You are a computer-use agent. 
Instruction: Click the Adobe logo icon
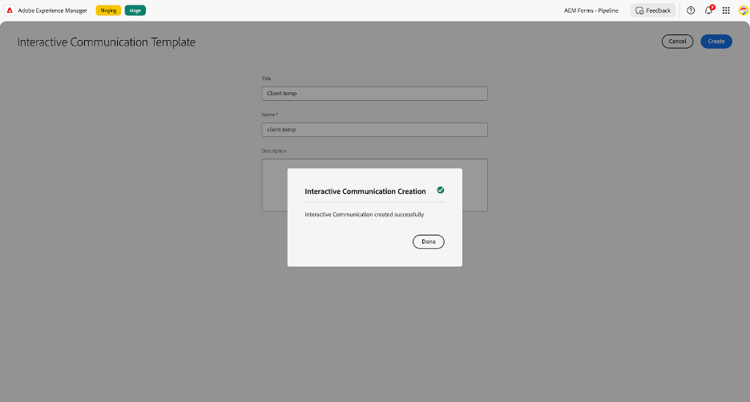tap(10, 11)
